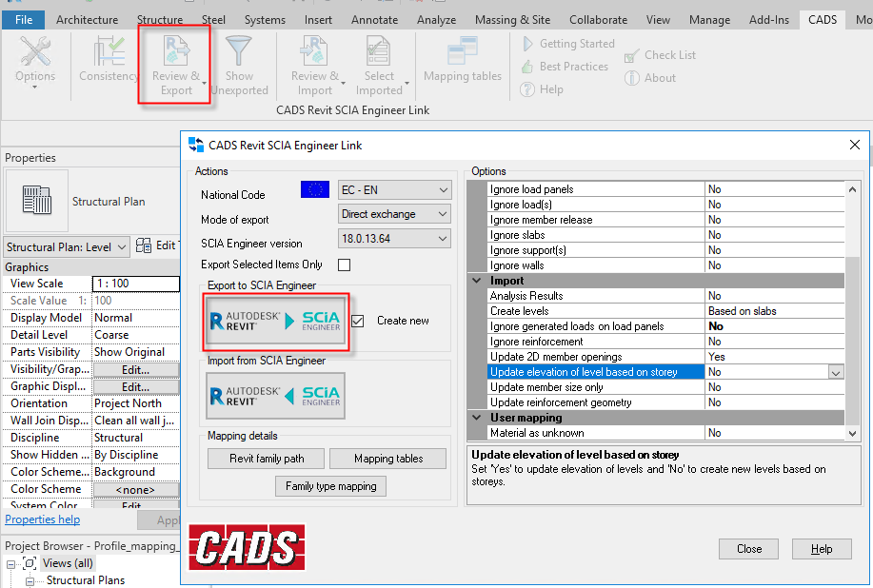873x588 pixels.
Task: Open Mapping tables from the ribbon
Action: [463, 57]
